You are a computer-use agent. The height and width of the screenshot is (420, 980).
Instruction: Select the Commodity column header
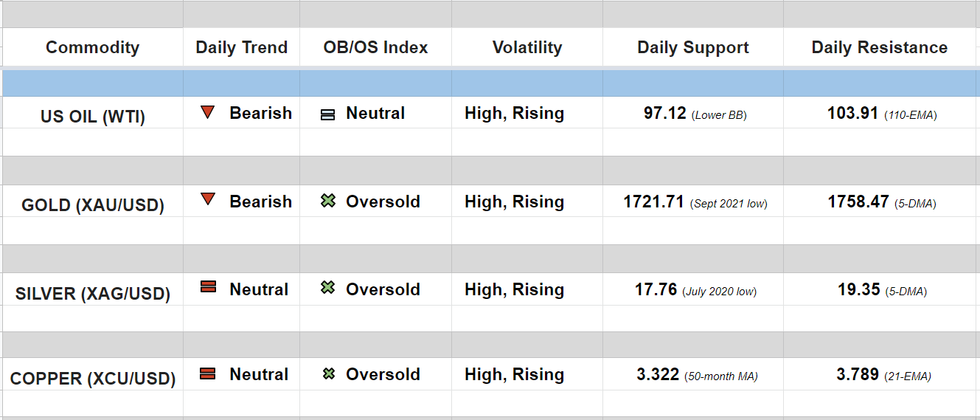(92, 48)
